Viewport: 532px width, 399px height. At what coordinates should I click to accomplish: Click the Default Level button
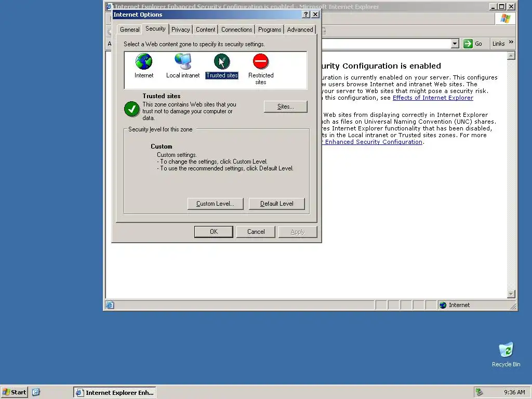[x=276, y=204]
